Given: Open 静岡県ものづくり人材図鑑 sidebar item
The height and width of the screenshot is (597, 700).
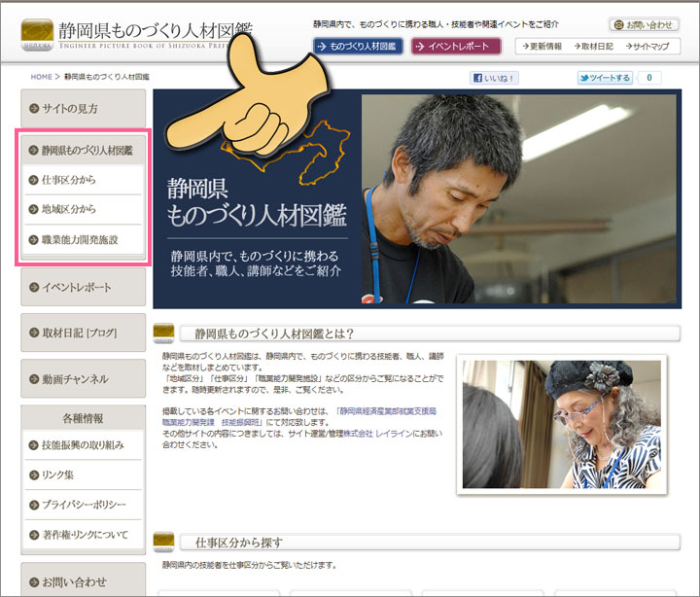Looking at the screenshot, I should 83,150.
